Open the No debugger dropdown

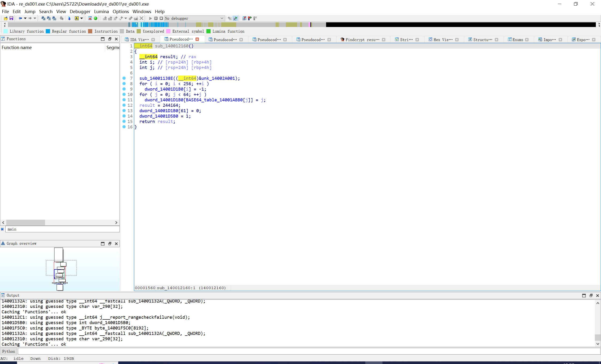[x=222, y=18]
